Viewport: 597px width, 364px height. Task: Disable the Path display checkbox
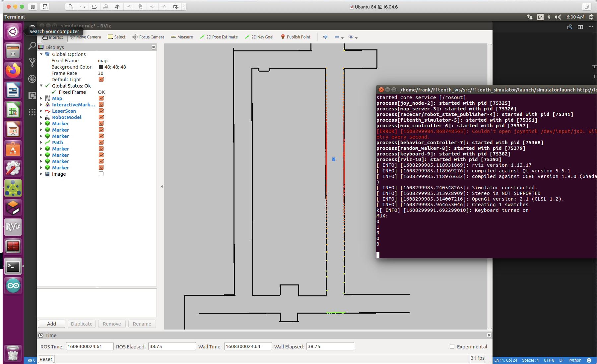101,143
